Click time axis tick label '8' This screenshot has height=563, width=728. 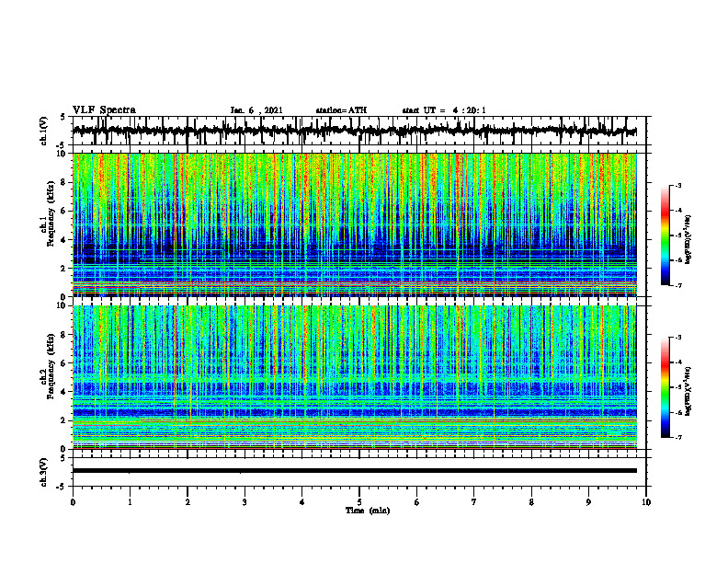(x=531, y=502)
